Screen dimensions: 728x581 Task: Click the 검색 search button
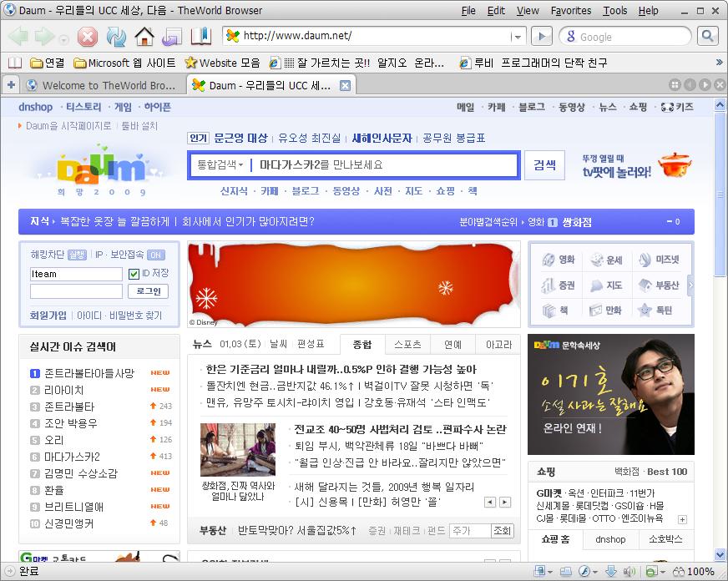pos(544,164)
